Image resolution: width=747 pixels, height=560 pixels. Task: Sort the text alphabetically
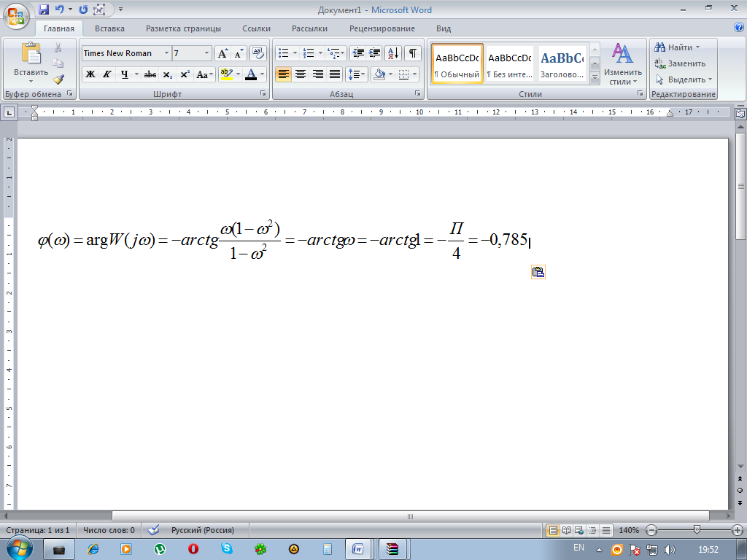click(393, 53)
